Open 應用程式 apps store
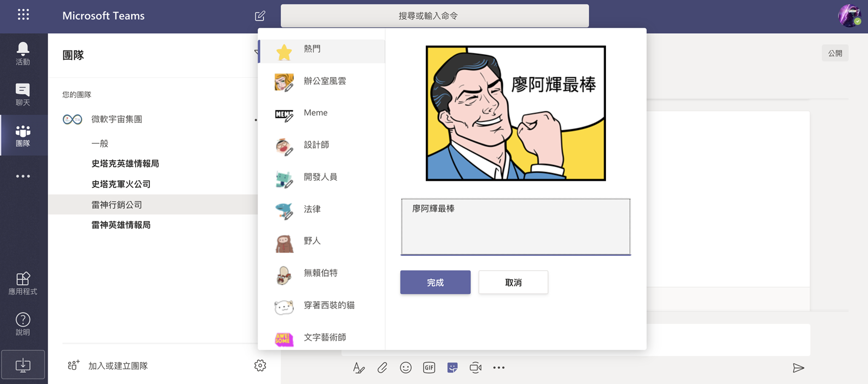868x384 pixels. point(23,284)
